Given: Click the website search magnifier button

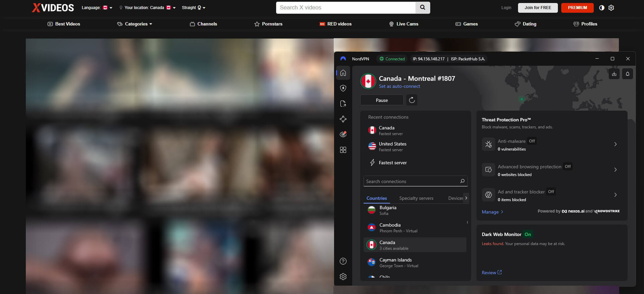Looking at the screenshot, I should (x=423, y=7).
